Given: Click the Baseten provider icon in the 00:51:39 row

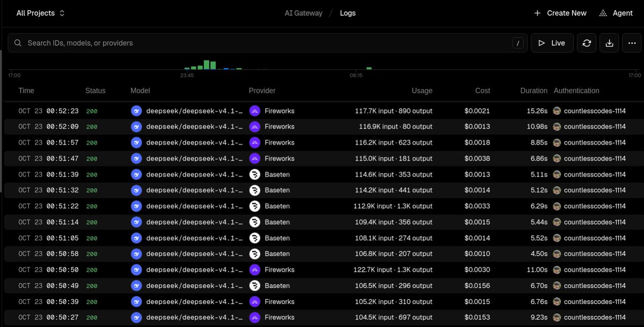Looking at the screenshot, I should tap(254, 174).
